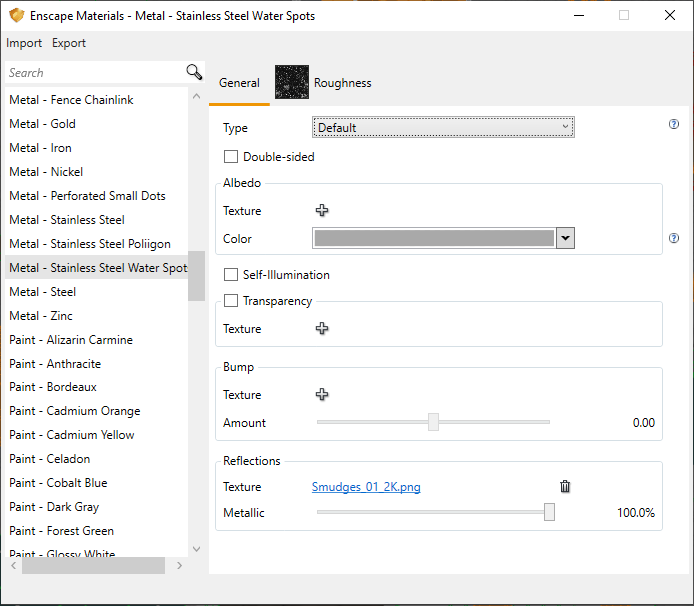Select Paint - Cadmium Orange material
The width and height of the screenshot is (694, 606).
[96, 410]
